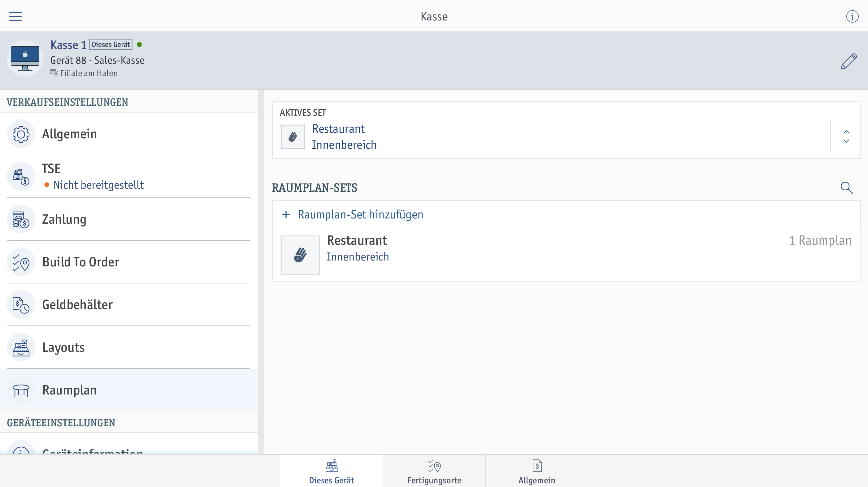
Task: Open Zahlung settings
Action: point(128,219)
